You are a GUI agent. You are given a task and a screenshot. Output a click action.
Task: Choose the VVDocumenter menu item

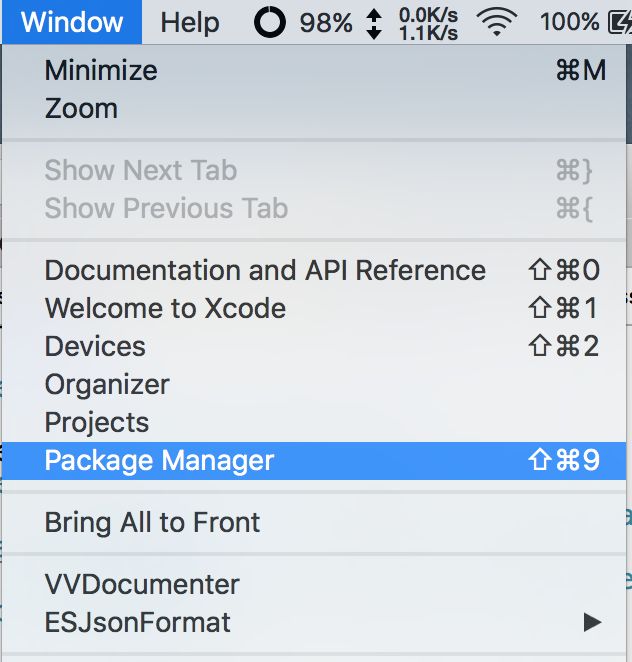pos(314,585)
